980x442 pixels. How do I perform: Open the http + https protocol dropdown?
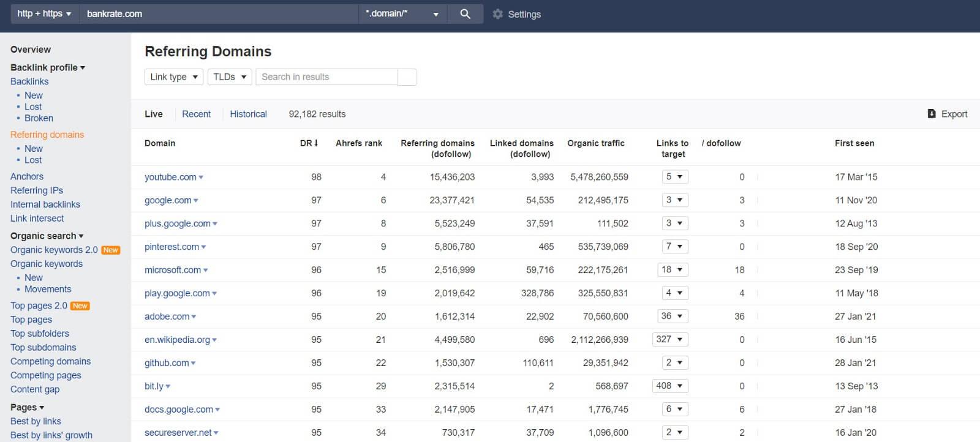click(44, 13)
